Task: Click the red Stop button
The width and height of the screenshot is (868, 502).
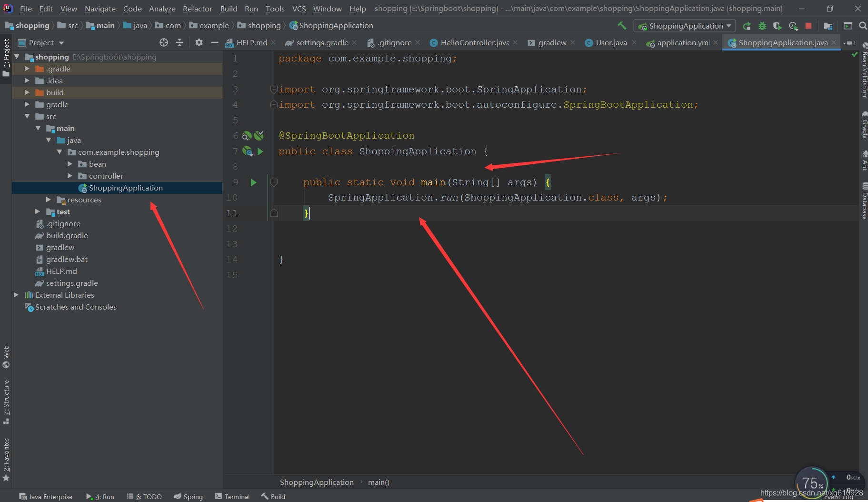Action: tap(808, 26)
